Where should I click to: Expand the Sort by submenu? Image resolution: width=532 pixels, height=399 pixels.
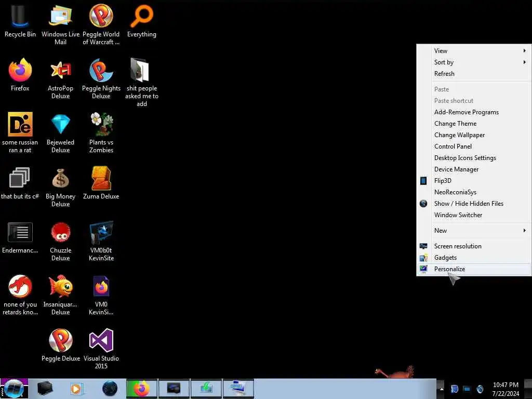click(480, 62)
